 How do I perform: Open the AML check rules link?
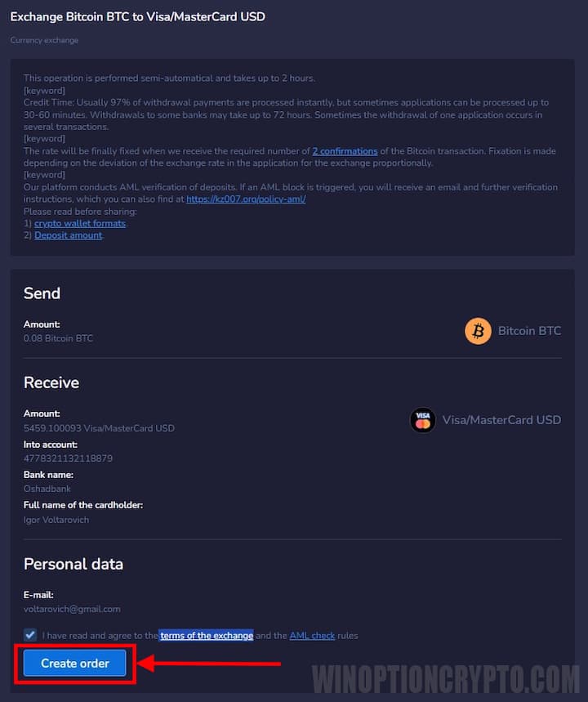point(312,635)
